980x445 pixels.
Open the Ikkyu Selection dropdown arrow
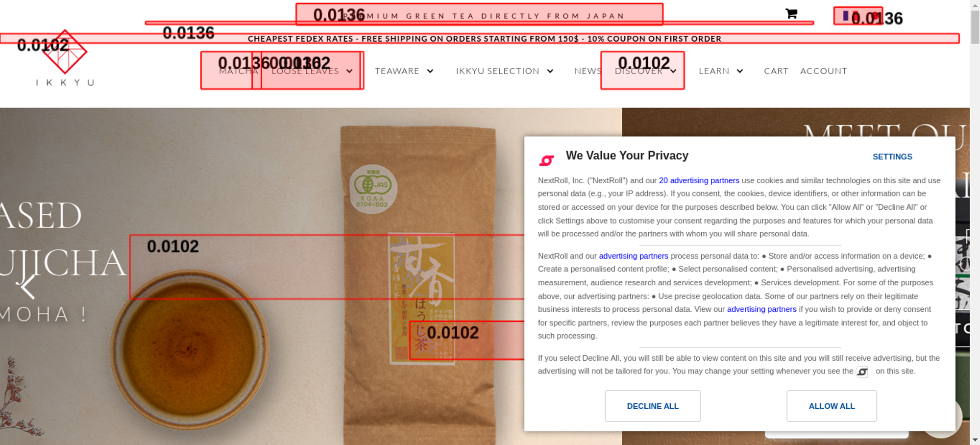550,71
